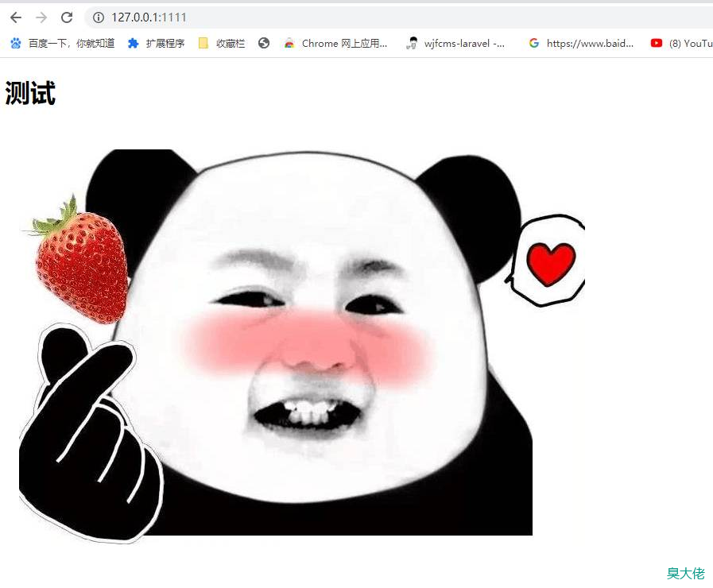713x588 pixels.
Task: Open the Baidu paw icon bookmark
Action: point(16,43)
